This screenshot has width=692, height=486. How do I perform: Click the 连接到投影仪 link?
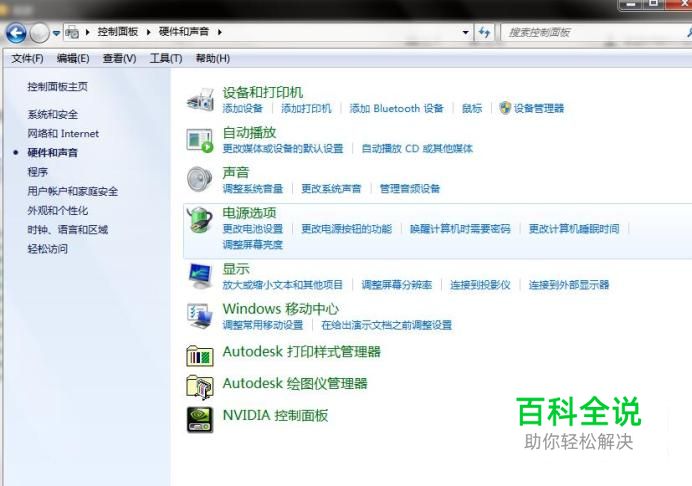(x=480, y=285)
